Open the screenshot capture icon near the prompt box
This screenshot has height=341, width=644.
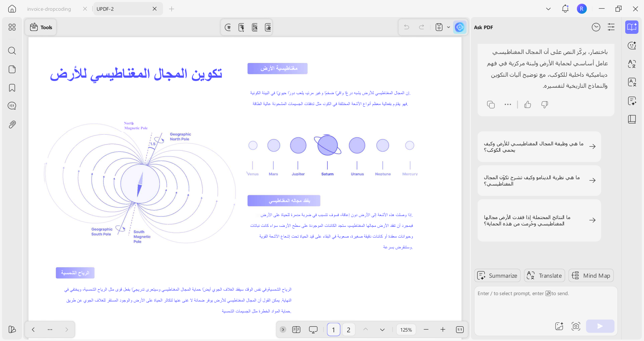click(576, 326)
